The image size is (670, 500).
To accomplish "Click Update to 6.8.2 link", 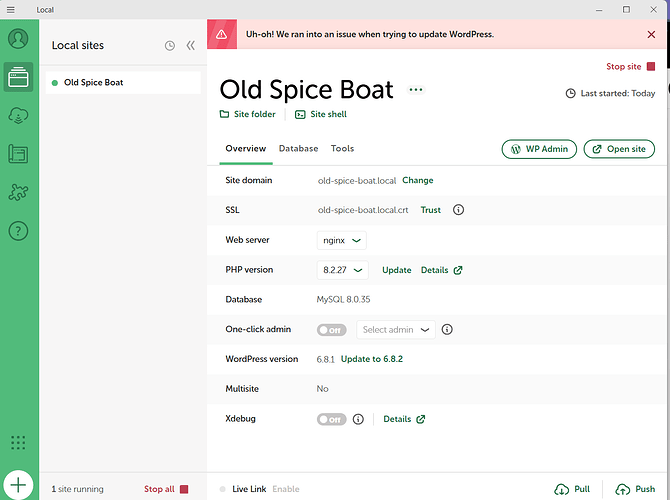I will pos(372,359).
